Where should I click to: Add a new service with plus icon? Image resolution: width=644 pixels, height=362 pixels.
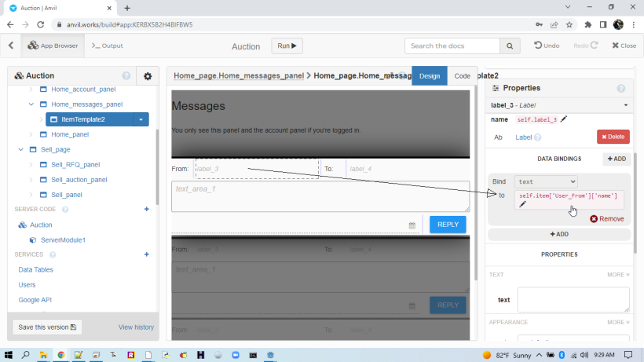click(146, 254)
